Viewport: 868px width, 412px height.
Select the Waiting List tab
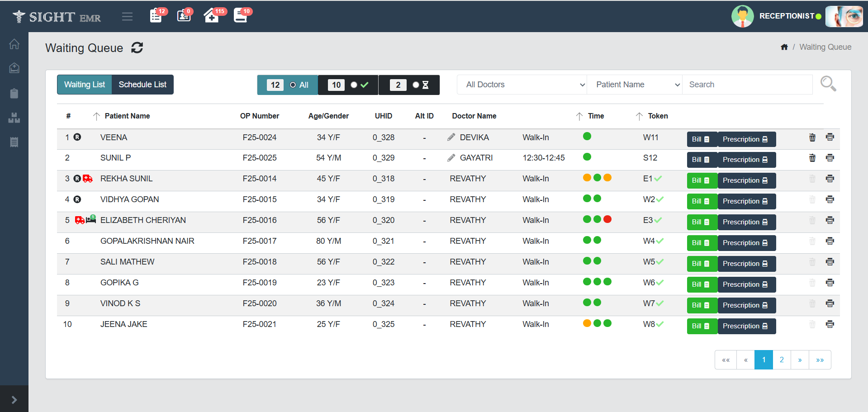(85, 85)
